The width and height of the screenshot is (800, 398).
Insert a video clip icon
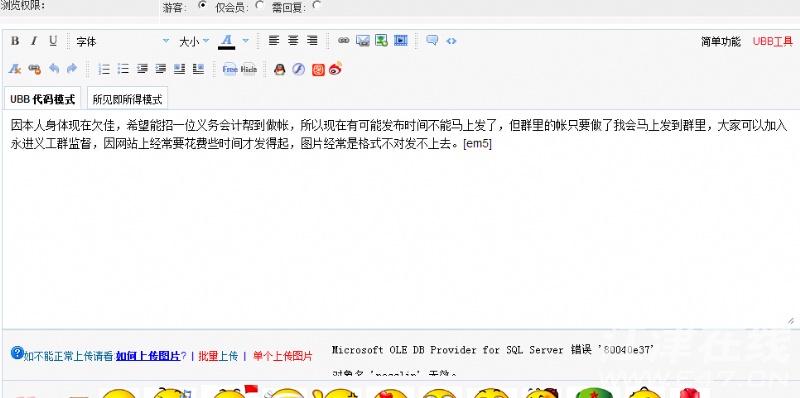401,41
